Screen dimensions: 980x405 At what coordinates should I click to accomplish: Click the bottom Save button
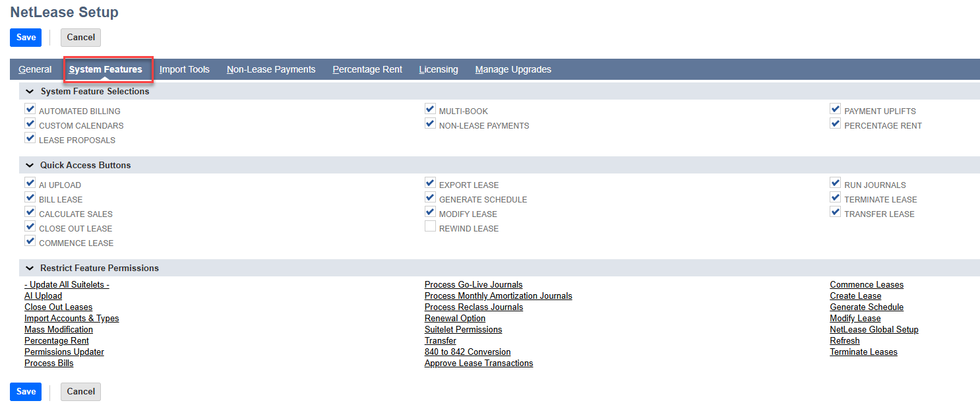tap(26, 392)
